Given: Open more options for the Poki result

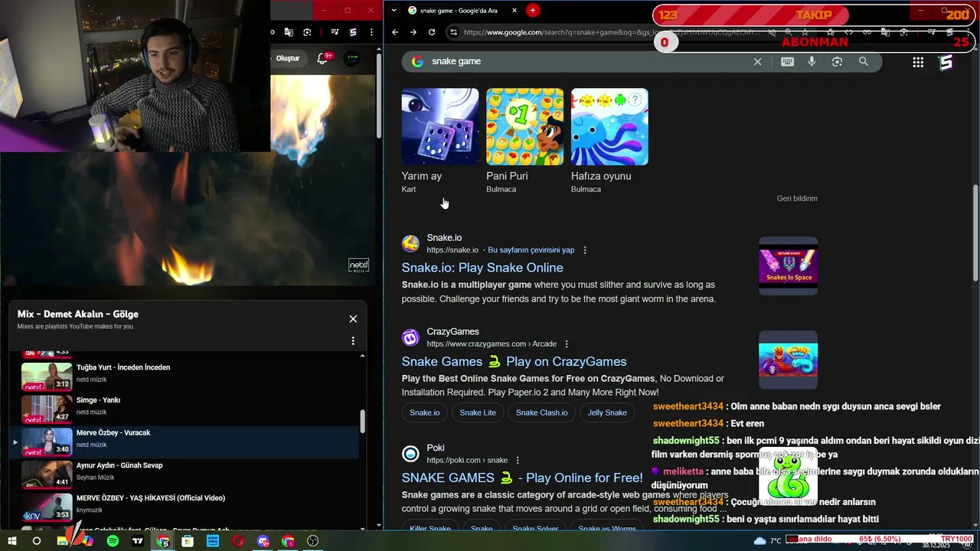Looking at the screenshot, I should [x=518, y=460].
